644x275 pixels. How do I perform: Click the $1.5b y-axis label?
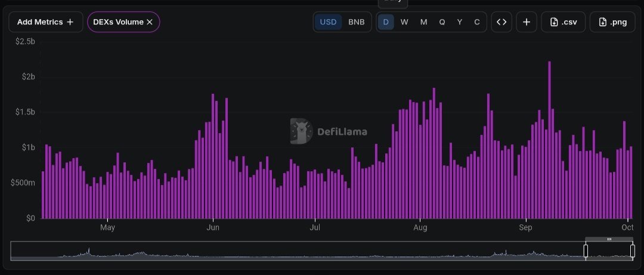(x=25, y=112)
